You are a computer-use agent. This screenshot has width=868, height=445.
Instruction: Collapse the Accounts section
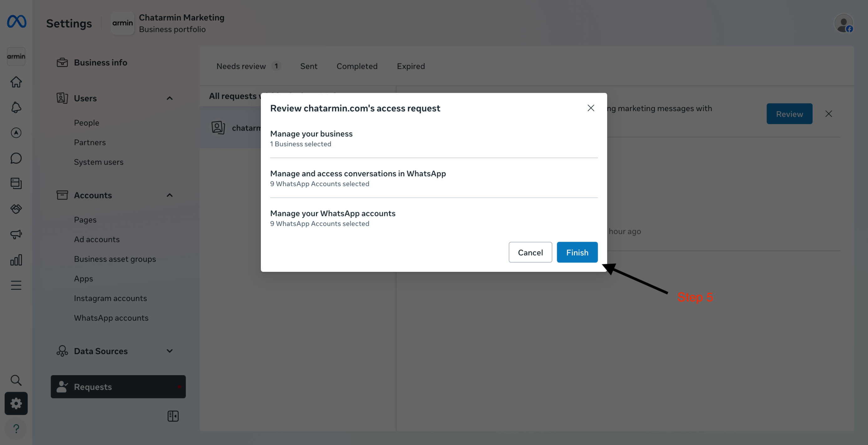169,195
